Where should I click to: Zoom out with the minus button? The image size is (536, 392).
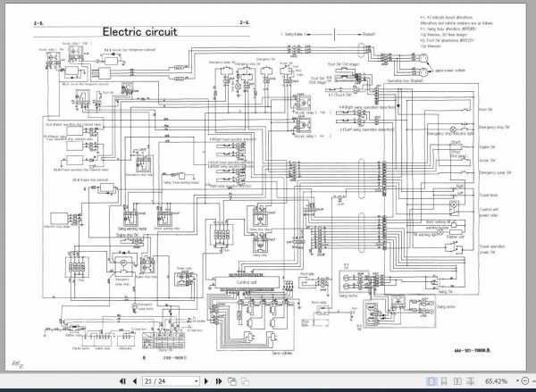(525, 381)
